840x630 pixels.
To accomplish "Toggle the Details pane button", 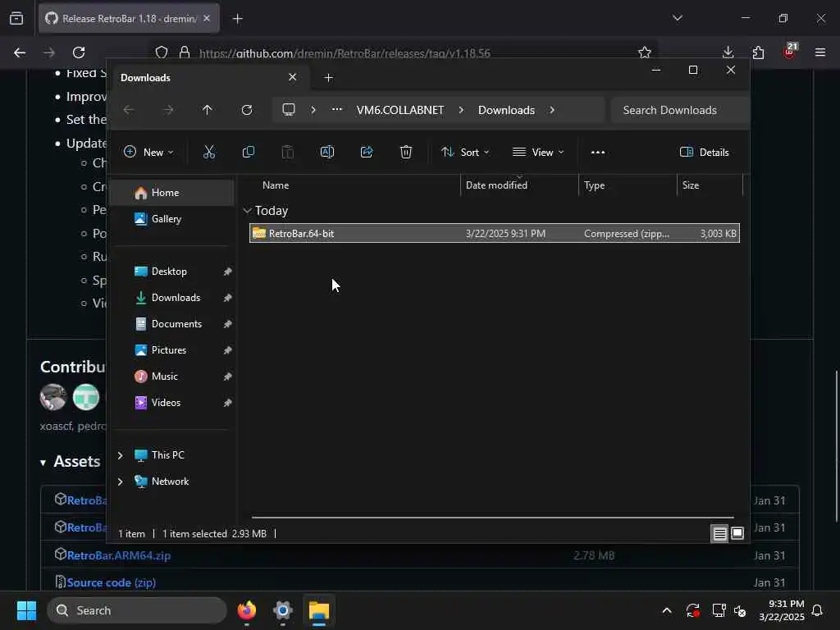I will click(x=704, y=152).
